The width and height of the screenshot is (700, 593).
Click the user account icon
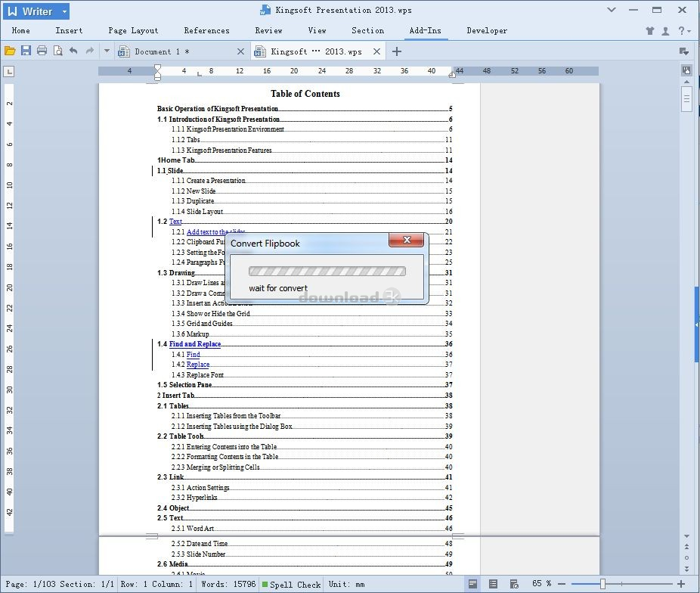[x=666, y=31]
